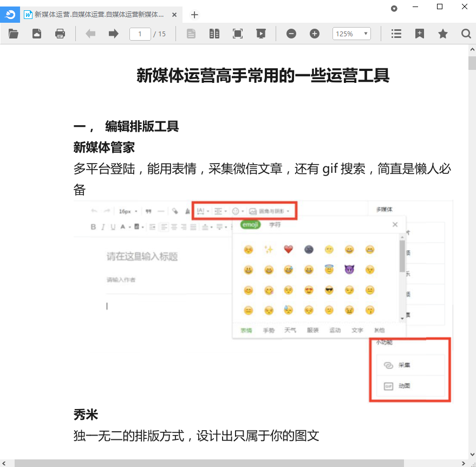The width and height of the screenshot is (476, 467).
Task: Start slideshow presentation icon
Action: (261, 34)
